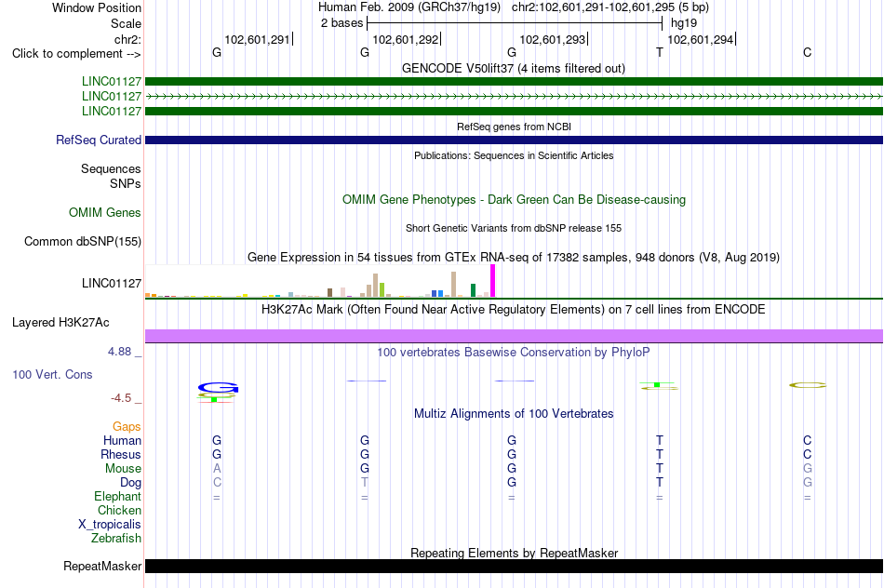This screenshot has height=588, width=884.
Task: Click the dark blue RefSeq Curated bar
Action: (x=514, y=140)
